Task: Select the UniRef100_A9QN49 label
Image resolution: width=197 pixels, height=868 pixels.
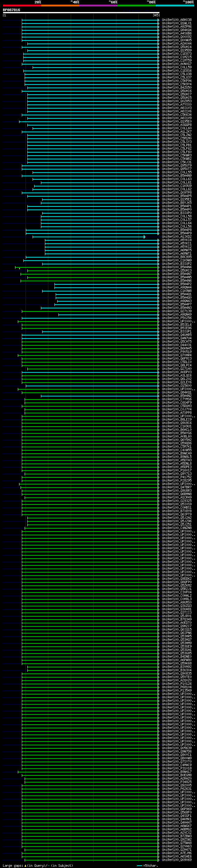Action: (x=176, y=314)
